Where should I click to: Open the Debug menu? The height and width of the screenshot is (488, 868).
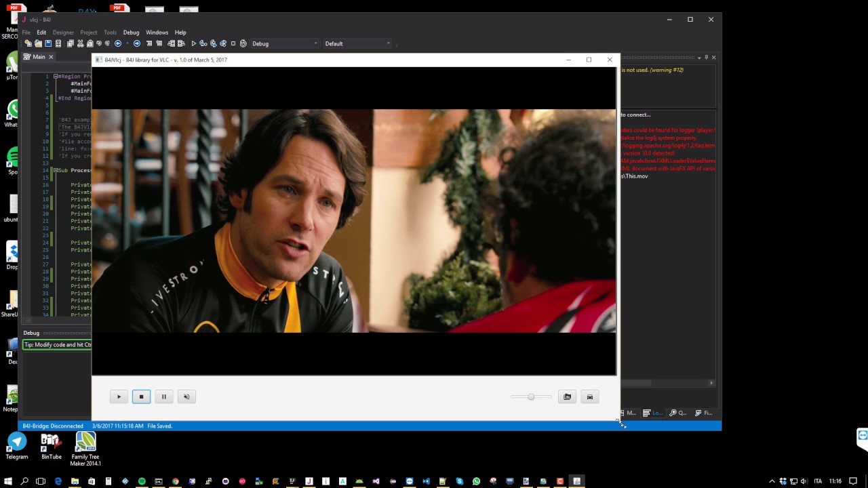[131, 33]
